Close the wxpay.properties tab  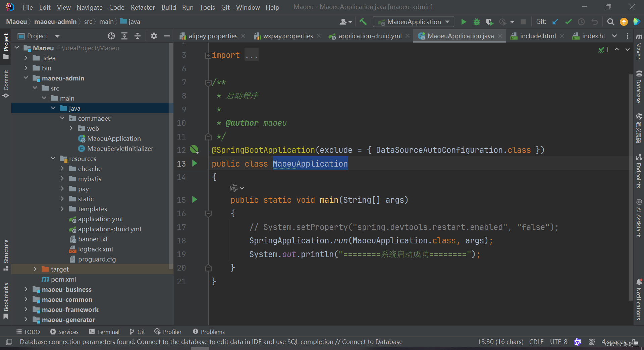(319, 36)
